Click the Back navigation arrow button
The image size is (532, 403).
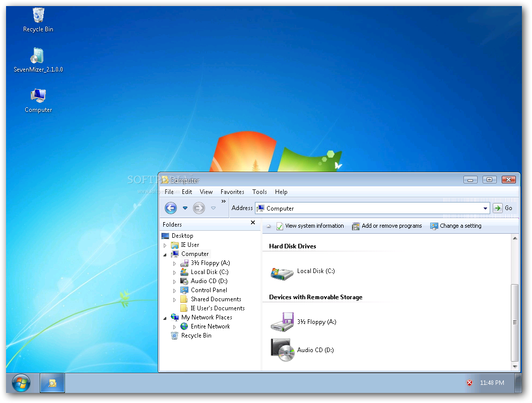171,208
